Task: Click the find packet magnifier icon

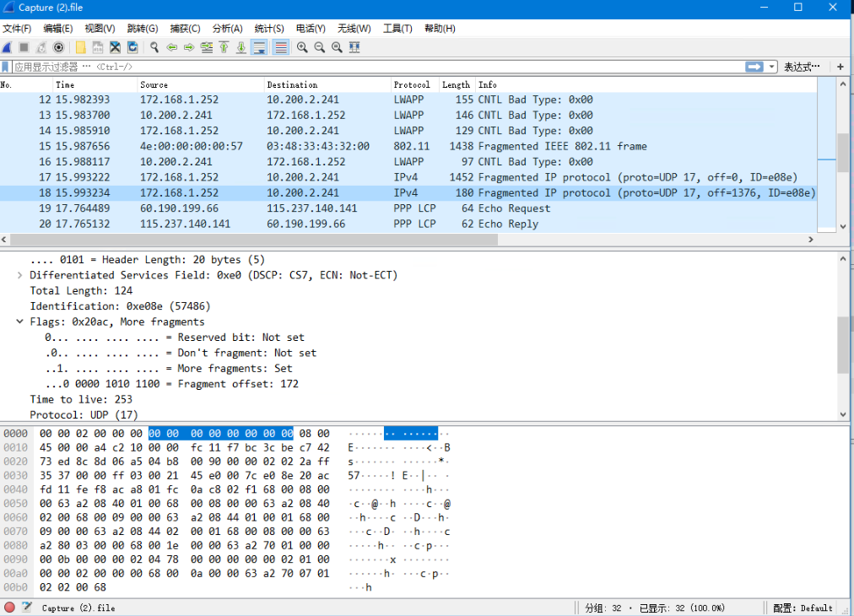Action: pos(154,47)
